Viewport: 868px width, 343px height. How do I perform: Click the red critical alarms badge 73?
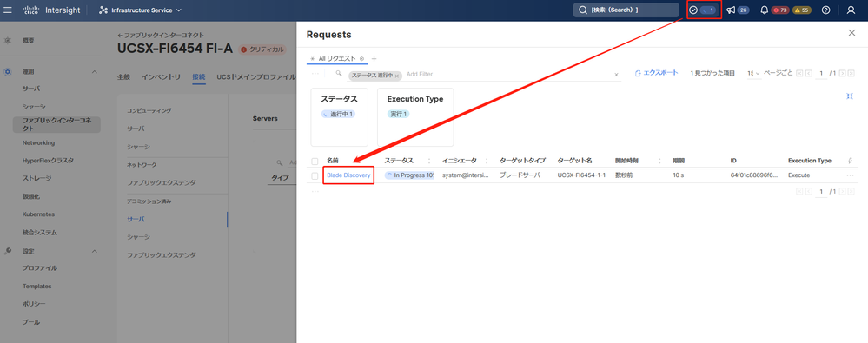point(780,10)
